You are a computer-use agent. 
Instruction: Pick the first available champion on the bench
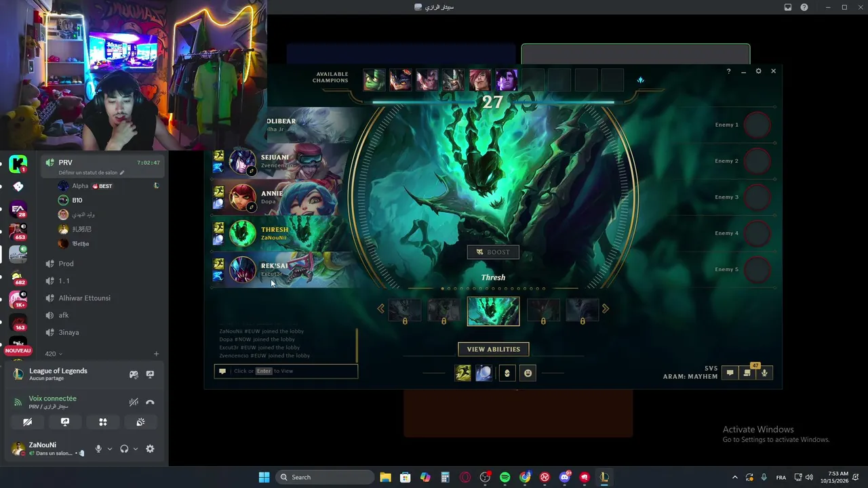pos(374,80)
